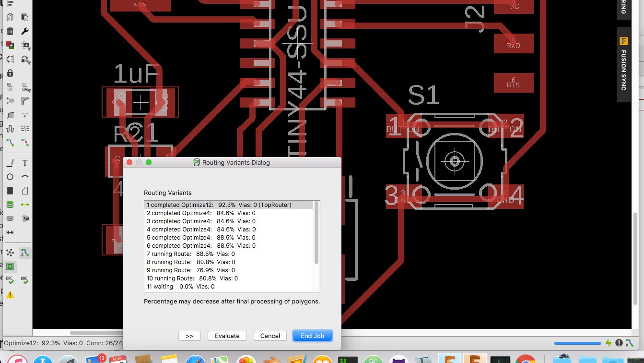The image size is (644, 363).
Task: Select the Line draw tool
Action: tap(10, 163)
